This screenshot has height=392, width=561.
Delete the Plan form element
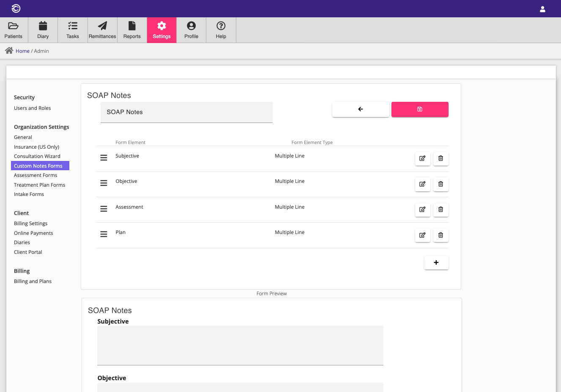coord(441,235)
